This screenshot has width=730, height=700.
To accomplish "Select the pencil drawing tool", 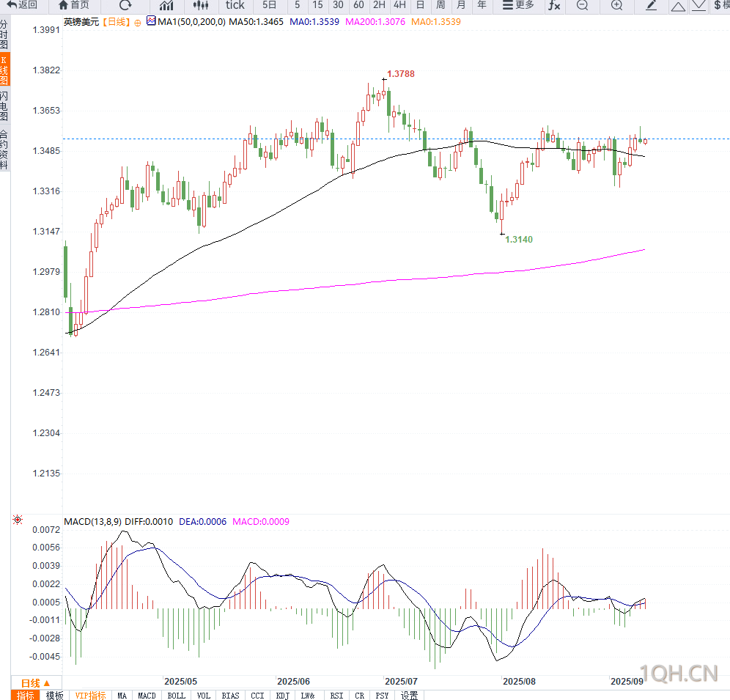I will tap(651, 5).
